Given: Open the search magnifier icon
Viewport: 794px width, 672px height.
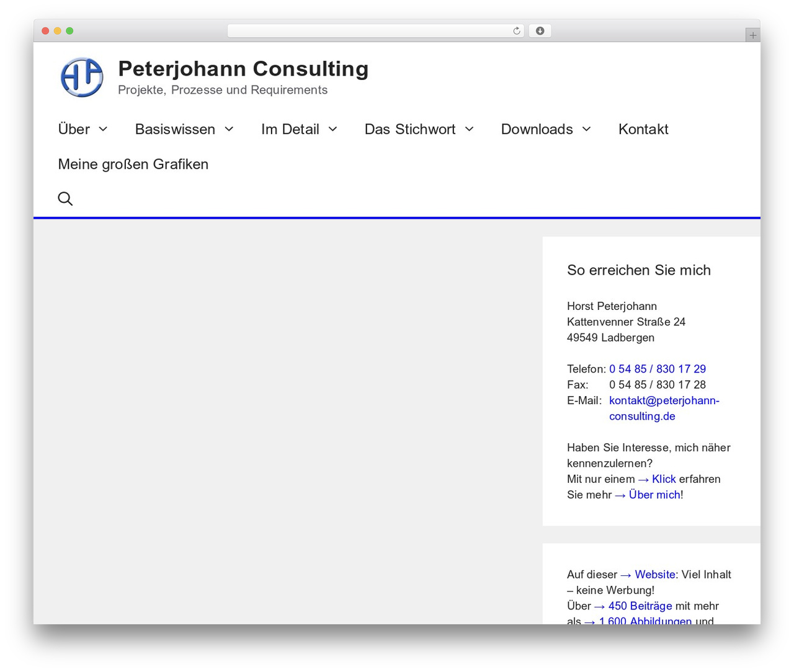Looking at the screenshot, I should [65, 199].
